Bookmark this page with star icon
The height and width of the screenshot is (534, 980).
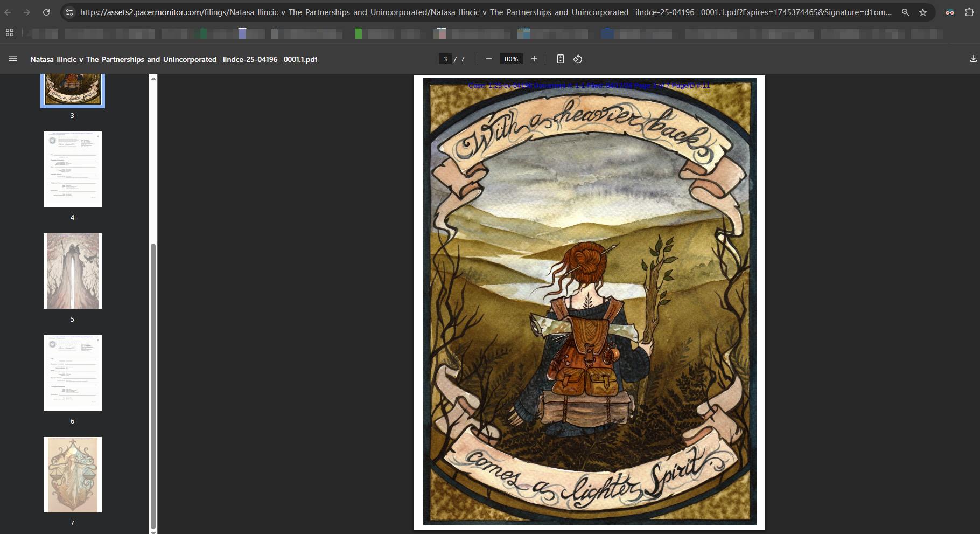click(923, 12)
